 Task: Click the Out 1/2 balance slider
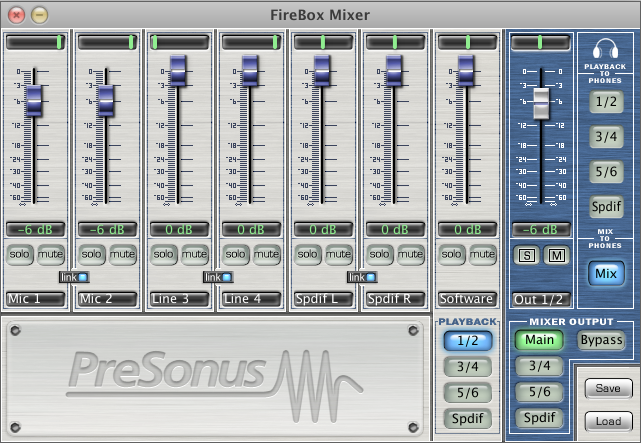540,42
